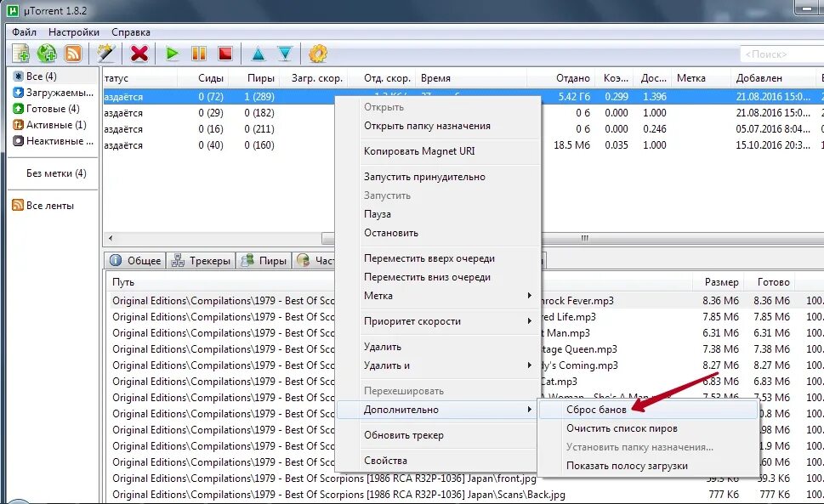Choose Пауза in the context menu
This screenshot has height=504, width=824.
tap(438, 214)
